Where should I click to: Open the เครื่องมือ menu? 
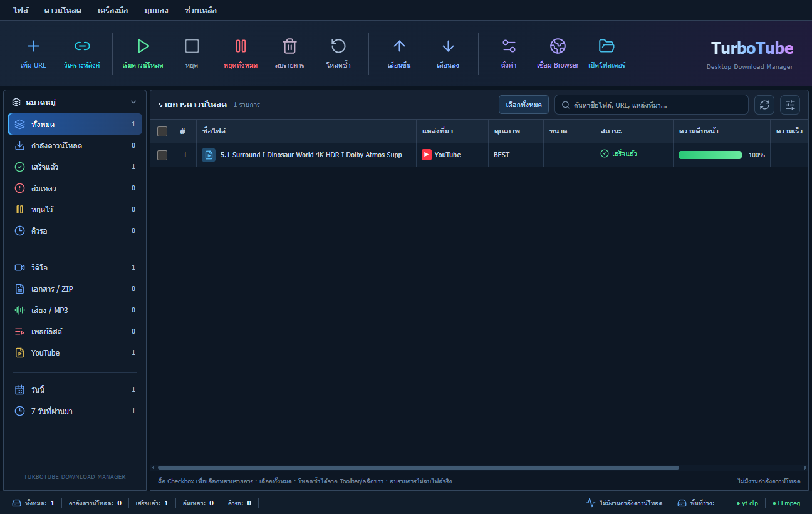pyautogui.click(x=113, y=11)
